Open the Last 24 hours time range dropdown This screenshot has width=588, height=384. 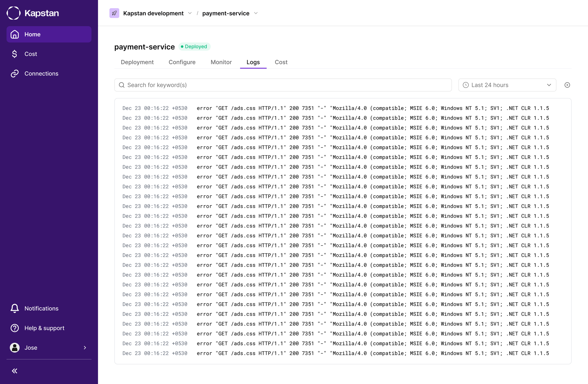click(507, 85)
